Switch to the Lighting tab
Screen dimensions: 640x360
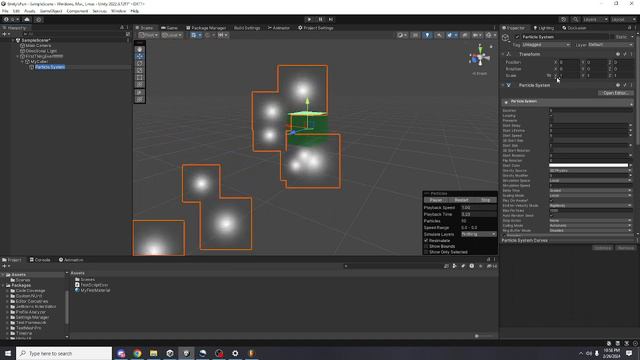click(544, 28)
